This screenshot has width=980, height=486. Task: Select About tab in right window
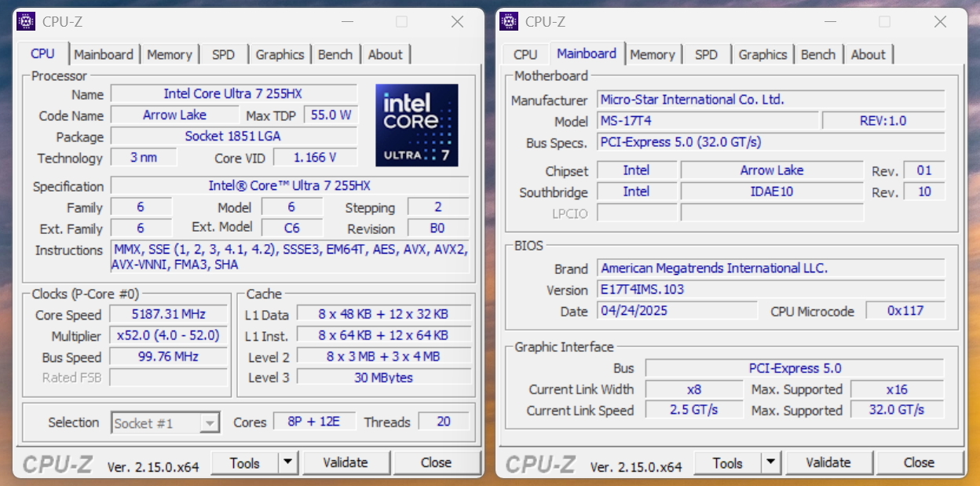868,55
